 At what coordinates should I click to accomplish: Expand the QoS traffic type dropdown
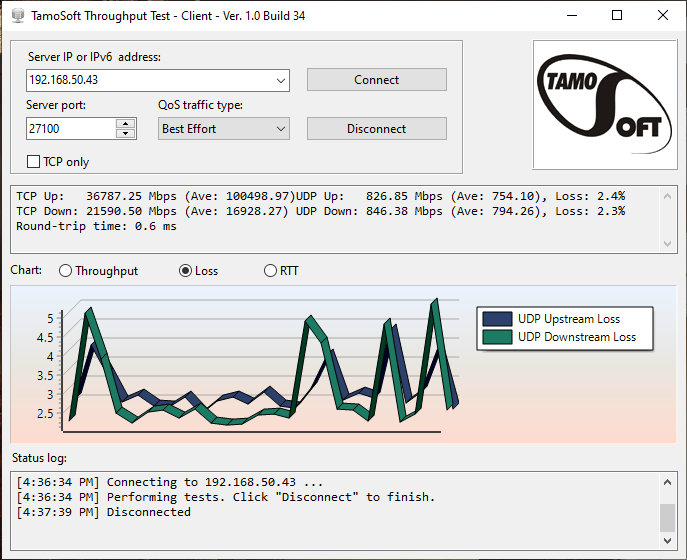(279, 129)
